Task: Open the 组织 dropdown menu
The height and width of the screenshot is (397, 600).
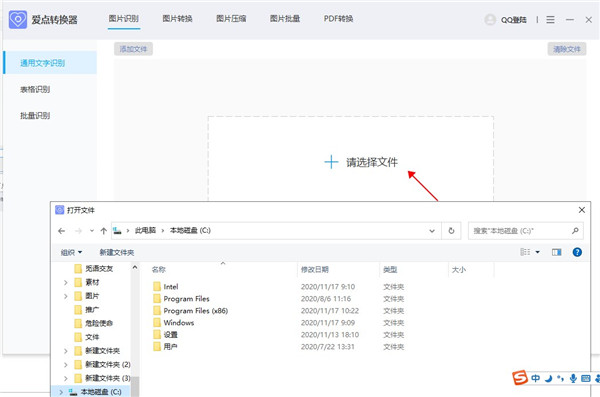Action: (x=71, y=252)
